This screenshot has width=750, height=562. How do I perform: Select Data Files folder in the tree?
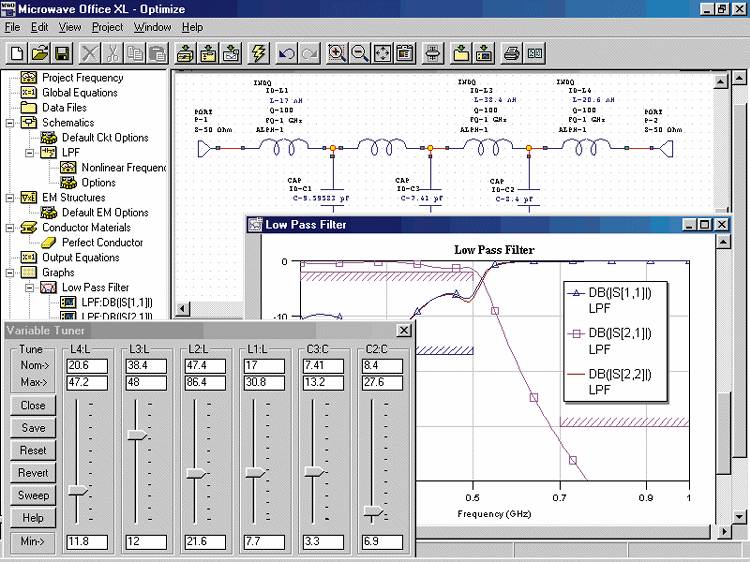(x=64, y=108)
